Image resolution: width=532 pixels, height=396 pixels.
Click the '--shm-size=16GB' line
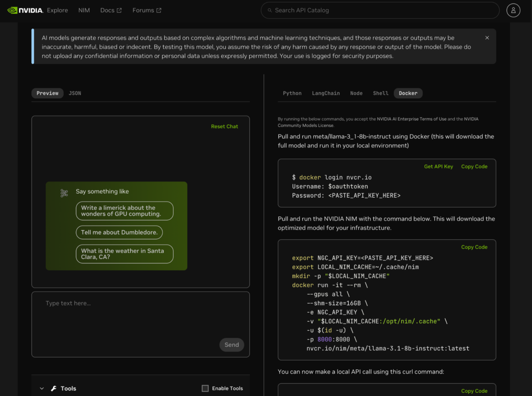[337, 303]
